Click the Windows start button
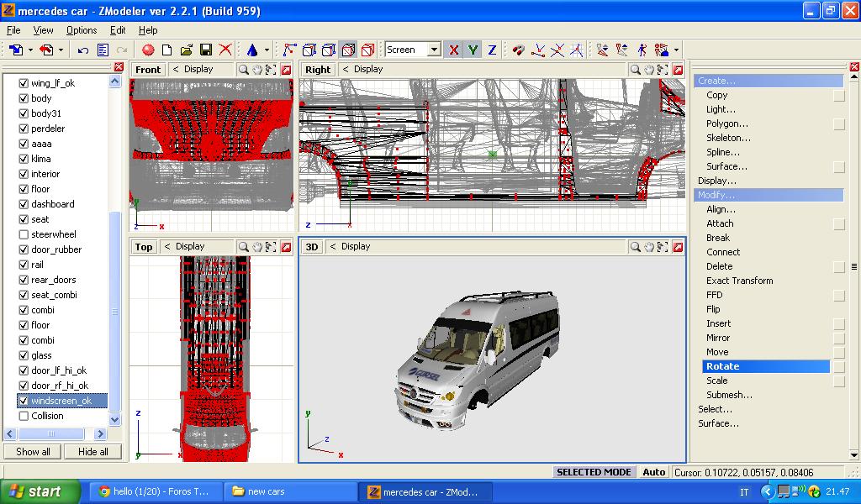 (40, 492)
